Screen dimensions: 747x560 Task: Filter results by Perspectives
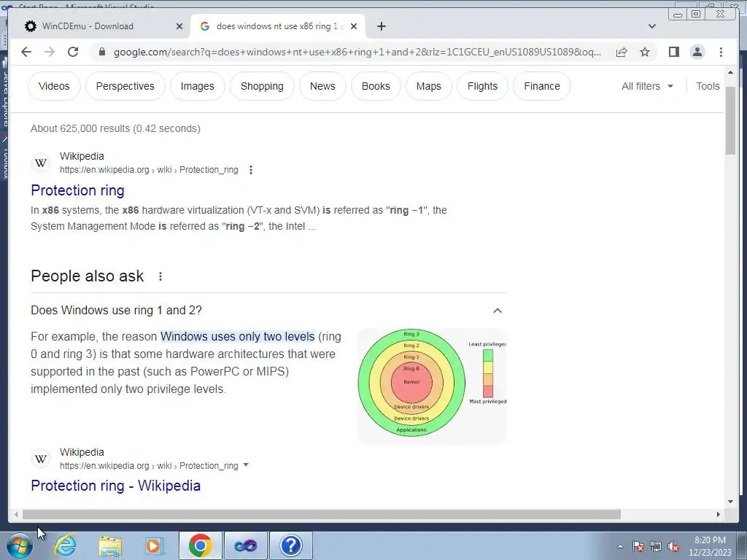125,86
